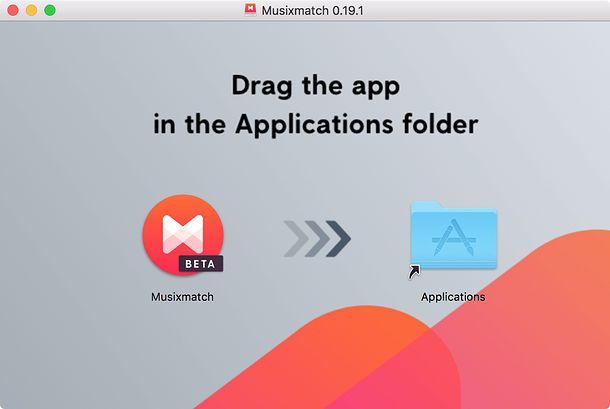Screen dimensions: 610x409
Task: Close the Musixmatch installer window
Action: pyautogui.click(x=13, y=10)
